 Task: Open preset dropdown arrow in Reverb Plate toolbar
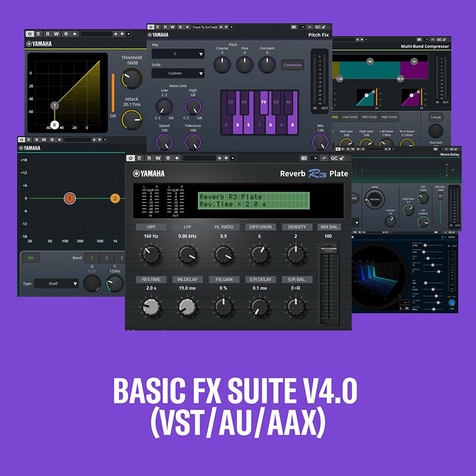pos(233,158)
